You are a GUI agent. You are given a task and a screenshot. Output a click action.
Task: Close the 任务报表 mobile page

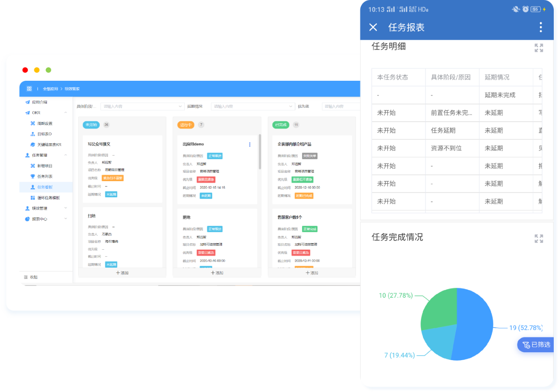[x=373, y=27]
